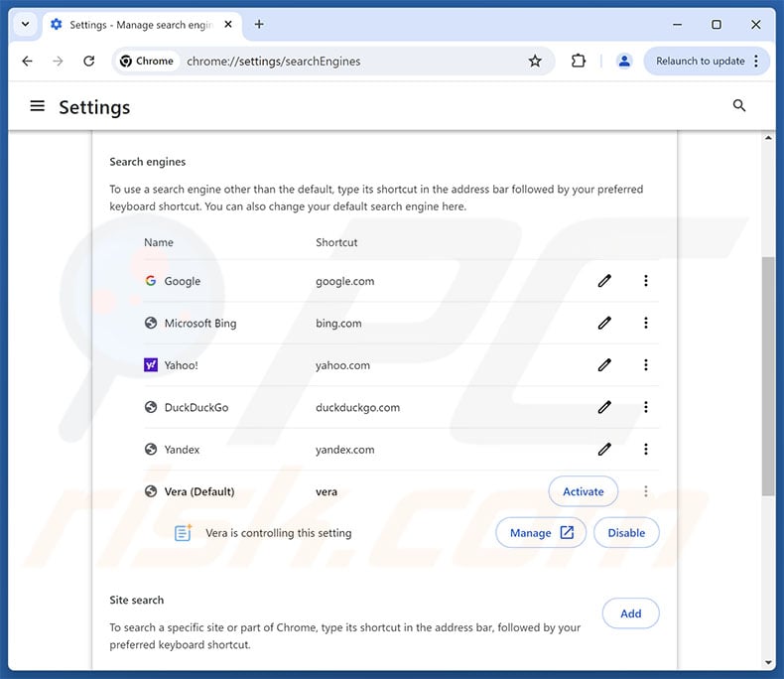Image resolution: width=784 pixels, height=679 pixels.
Task: Focus the address bar URL
Action: tap(274, 61)
